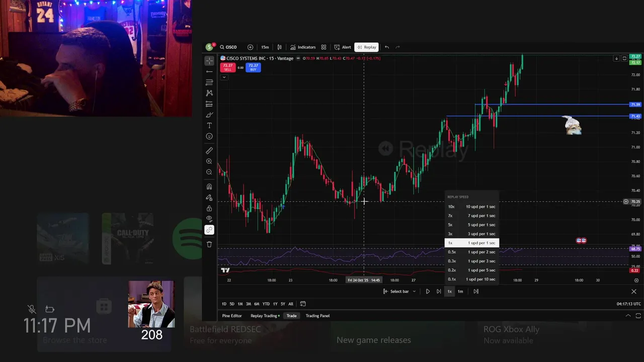Activate the zoom in tool
This screenshot has width=644, height=362.
pos(209,161)
